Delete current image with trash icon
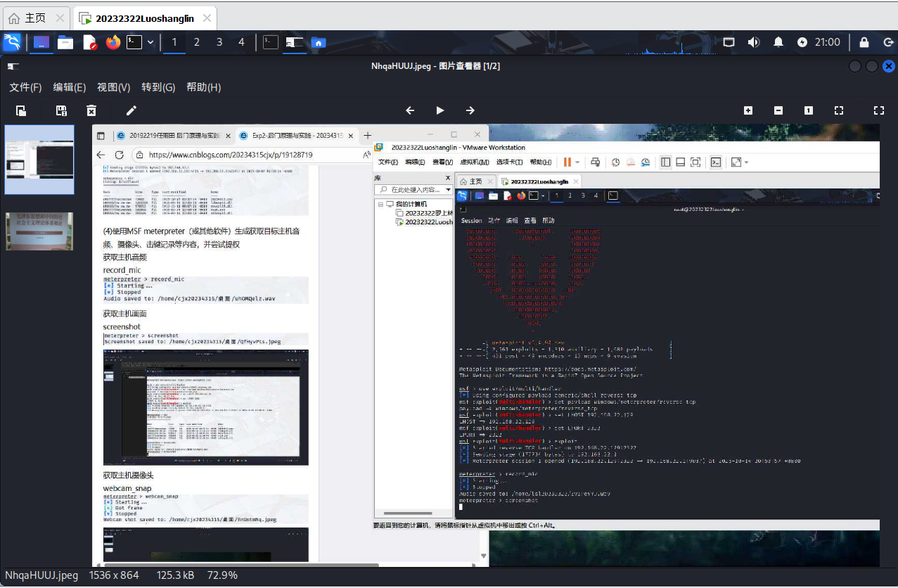The width and height of the screenshot is (898, 588). pyautogui.click(x=91, y=110)
